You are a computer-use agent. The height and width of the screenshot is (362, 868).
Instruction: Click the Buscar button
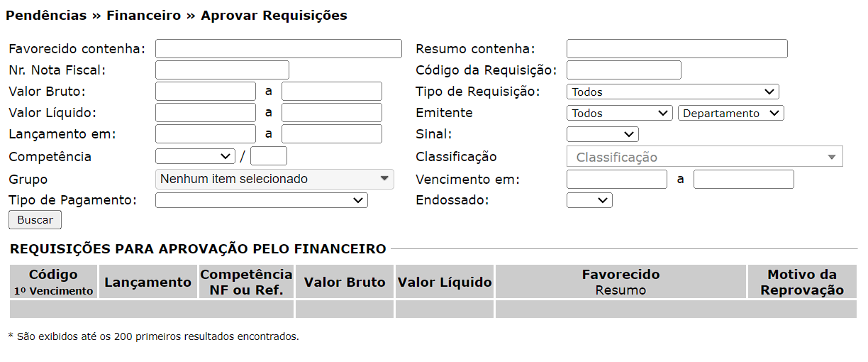pos(35,220)
